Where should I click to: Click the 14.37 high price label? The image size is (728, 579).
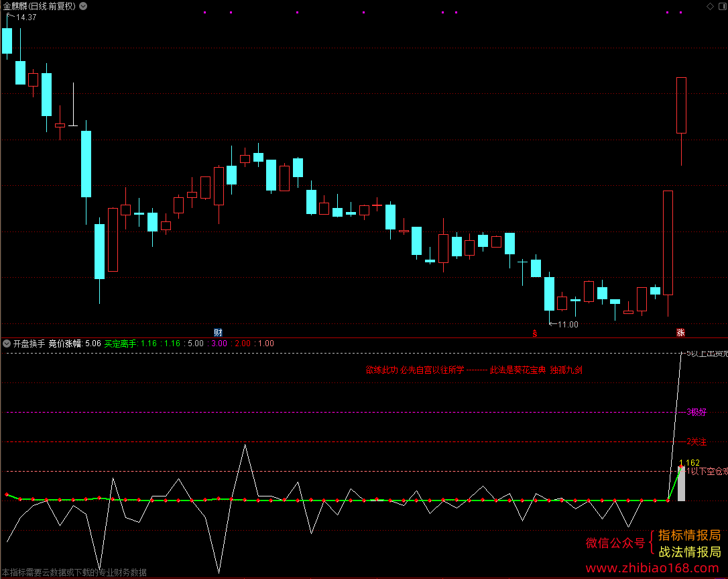[26, 17]
